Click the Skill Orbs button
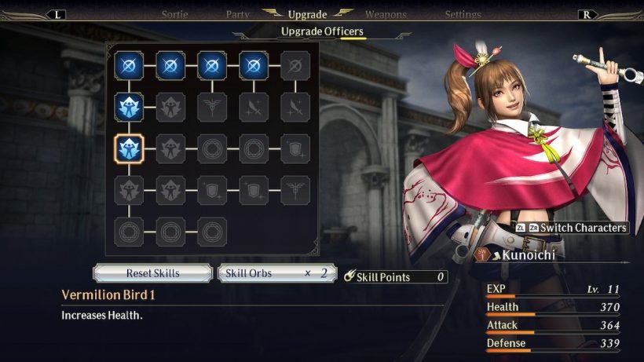This screenshot has width=644, height=362. click(x=278, y=273)
